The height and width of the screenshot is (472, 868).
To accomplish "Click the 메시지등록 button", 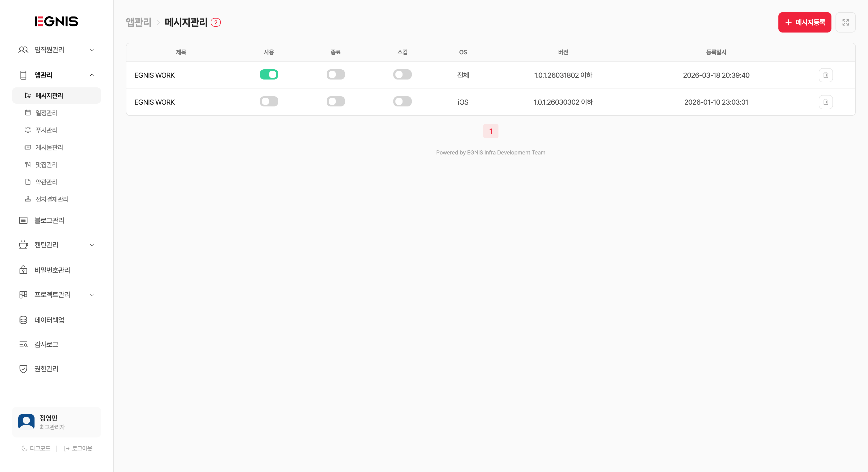I will [x=805, y=22].
